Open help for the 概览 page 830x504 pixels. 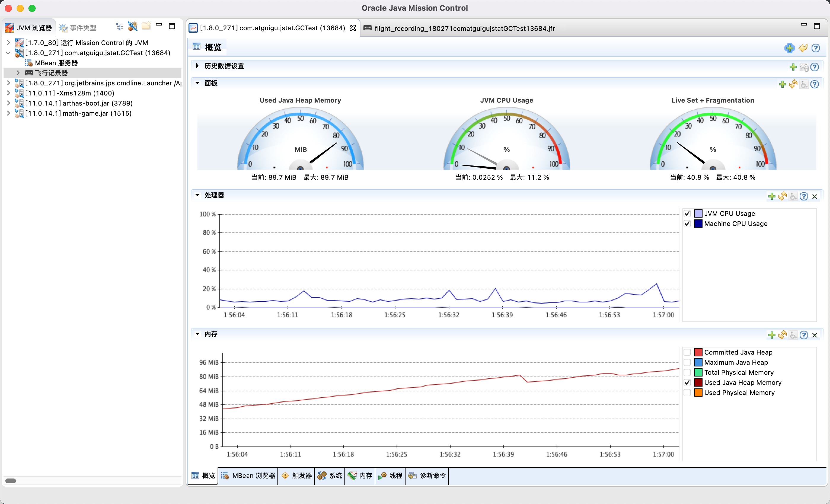coord(815,48)
